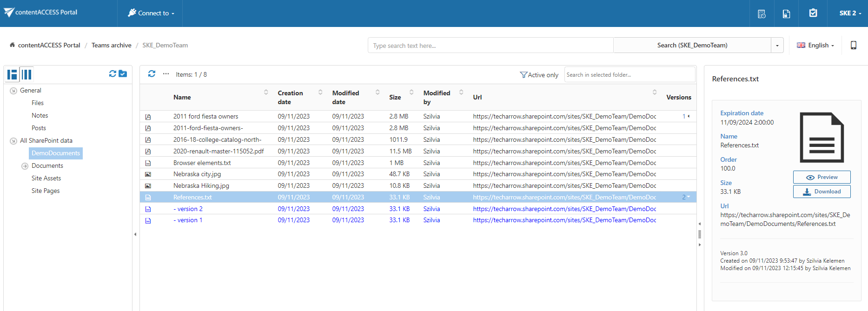868x311 pixels.
Task: Switch to the three-column layout view
Action: (x=27, y=74)
